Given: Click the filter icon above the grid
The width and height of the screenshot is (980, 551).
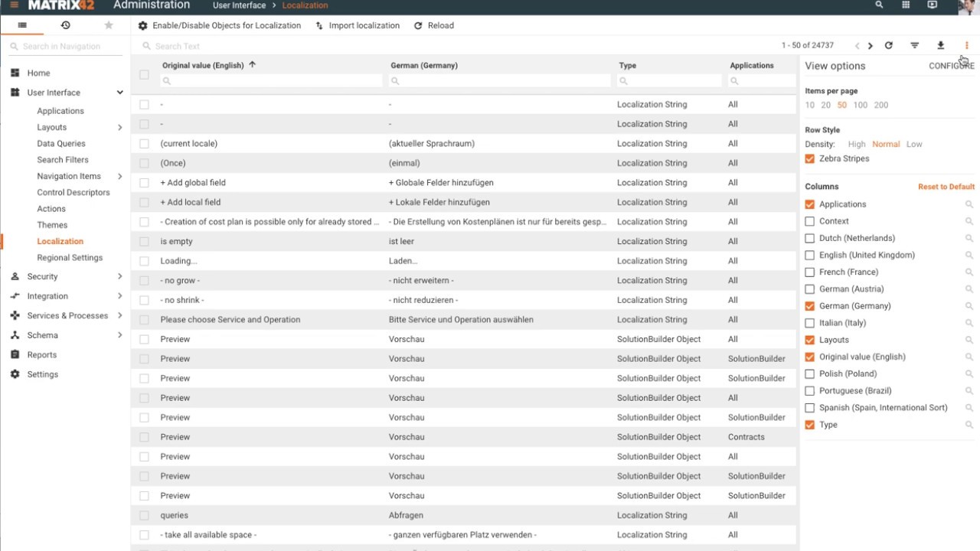Looking at the screenshot, I should (914, 46).
